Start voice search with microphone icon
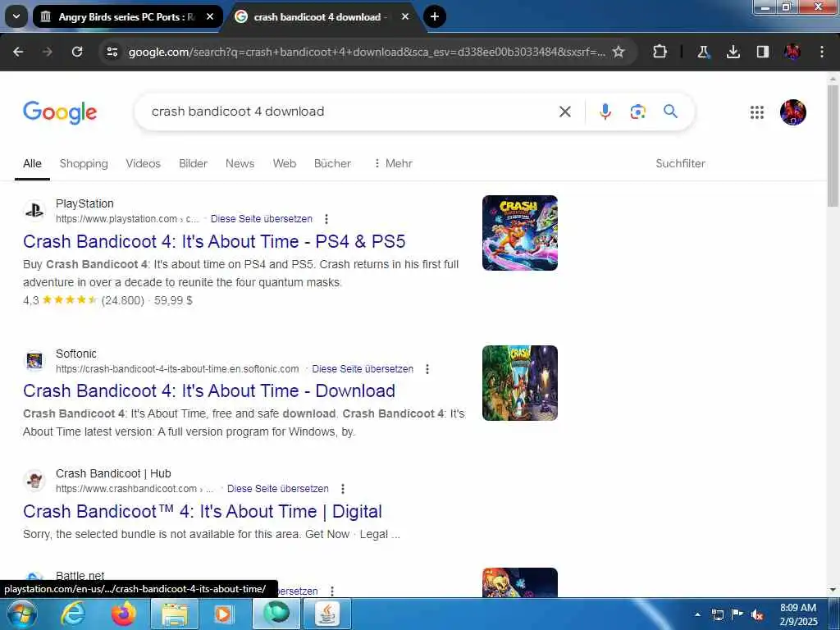840x630 pixels. [605, 112]
